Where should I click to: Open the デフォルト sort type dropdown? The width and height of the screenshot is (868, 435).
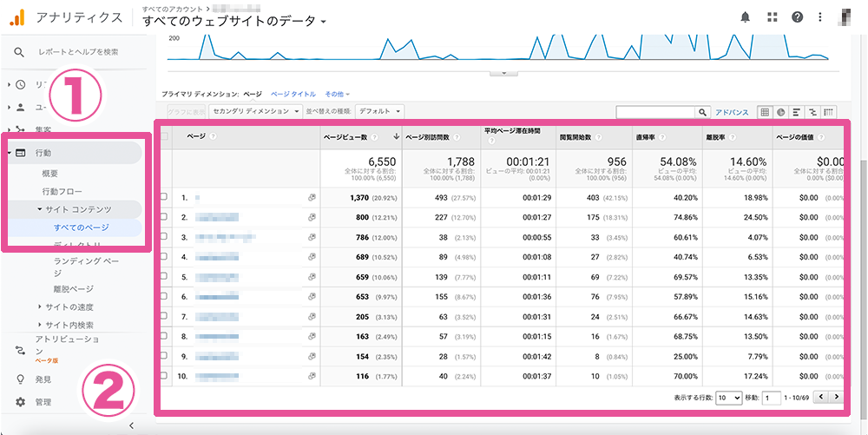(x=380, y=111)
